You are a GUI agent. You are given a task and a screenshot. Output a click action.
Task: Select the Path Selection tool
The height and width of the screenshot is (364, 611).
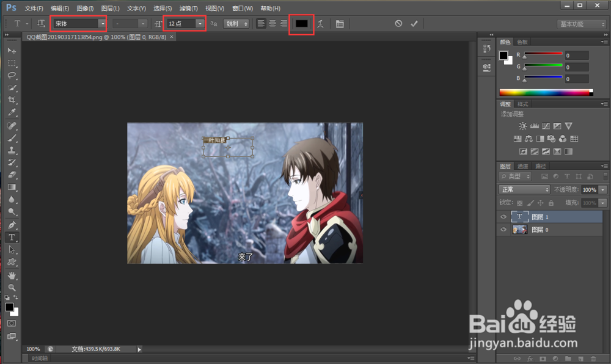click(x=12, y=250)
